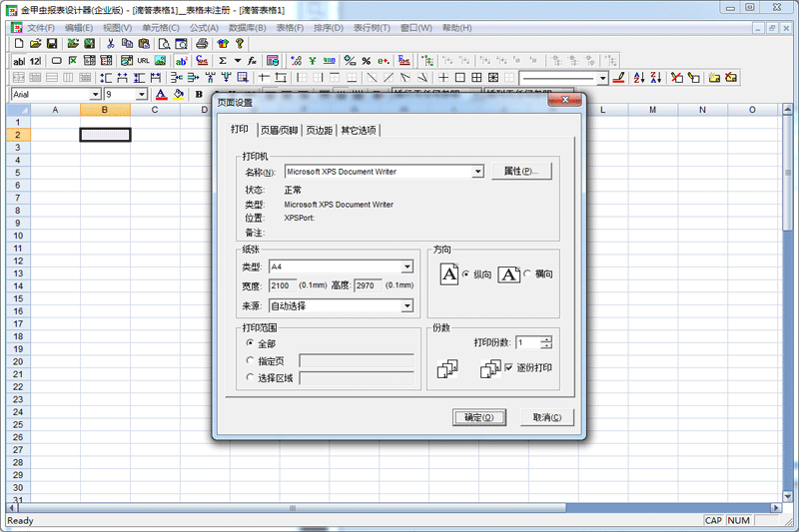Expand the printer name dropdown
This screenshot has height=532, width=799.
click(x=477, y=172)
